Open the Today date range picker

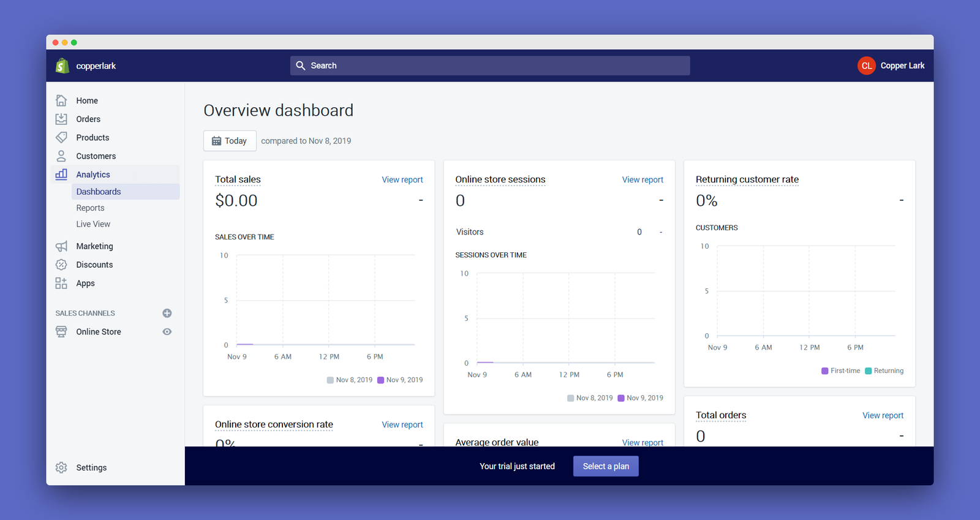(x=230, y=141)
